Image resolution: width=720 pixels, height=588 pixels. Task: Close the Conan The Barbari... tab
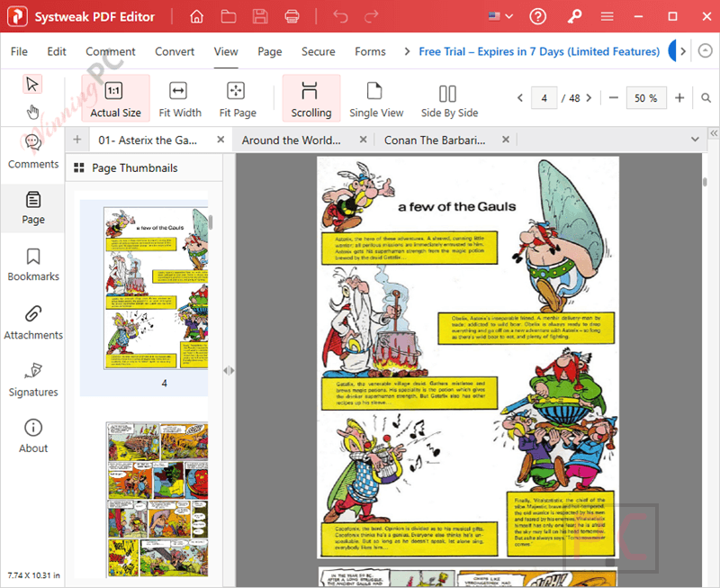tap(506, 140)
